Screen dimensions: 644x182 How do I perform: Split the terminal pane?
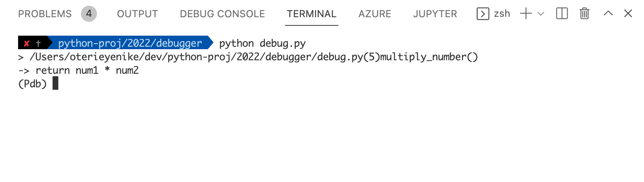point(562,14)
